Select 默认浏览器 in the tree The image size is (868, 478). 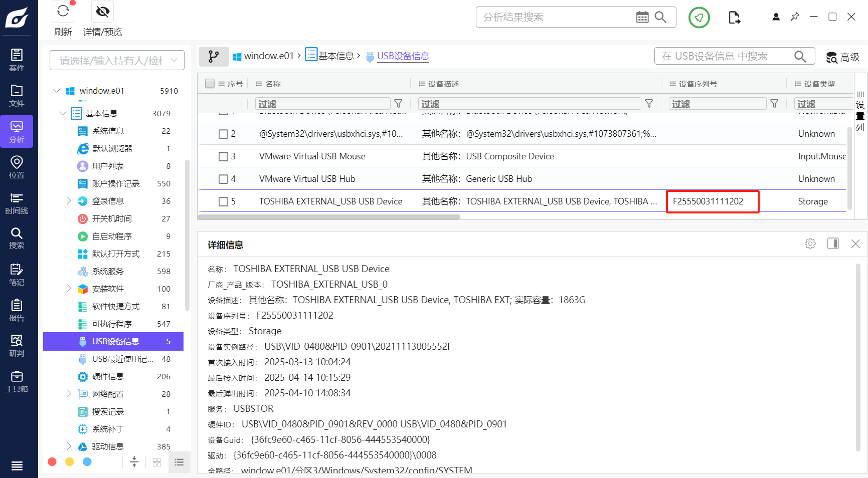point(113,148)
